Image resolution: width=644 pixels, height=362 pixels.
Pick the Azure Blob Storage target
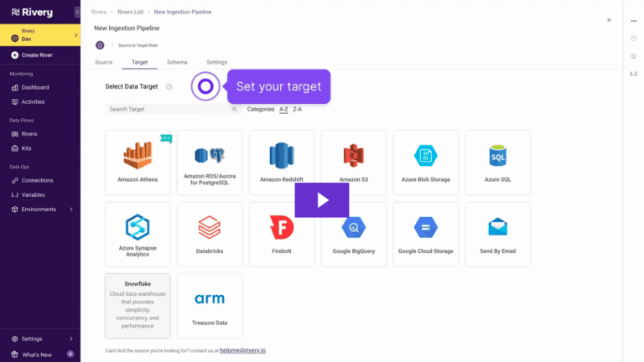426,162
